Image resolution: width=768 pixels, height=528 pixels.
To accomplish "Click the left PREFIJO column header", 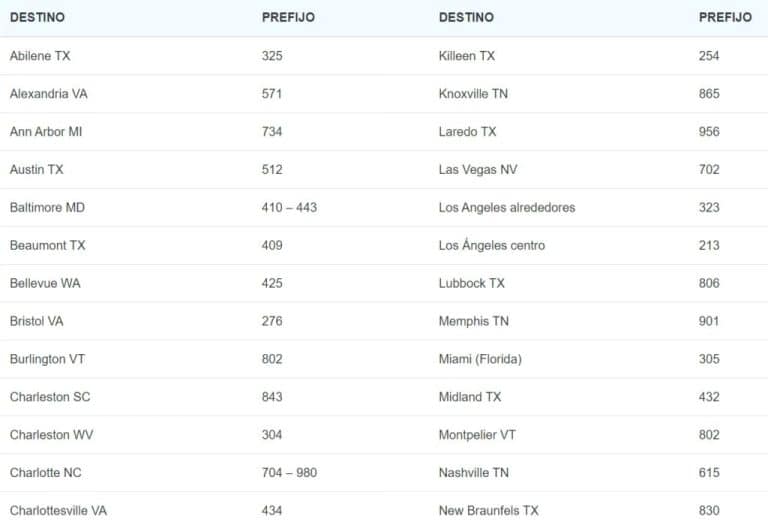I will (289, 18).
